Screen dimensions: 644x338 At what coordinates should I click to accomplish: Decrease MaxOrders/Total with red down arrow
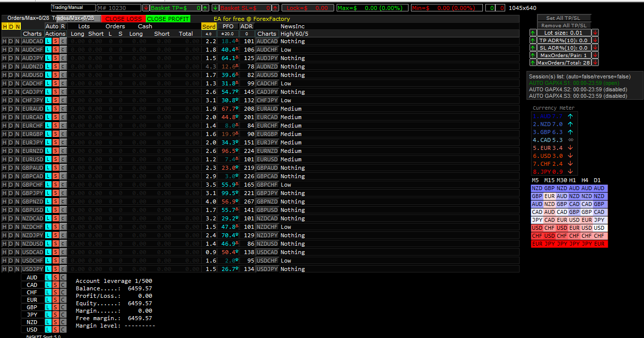(x=595, y=63)
